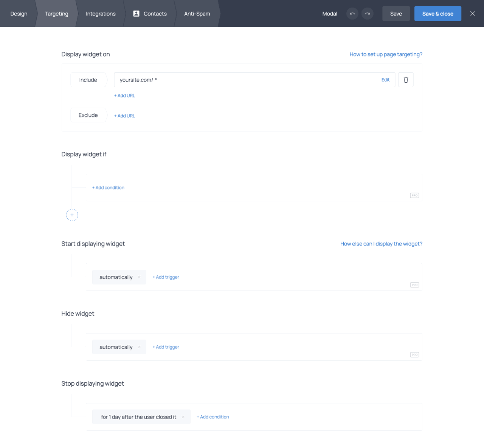Close the widget editor with X
Screen dimensions: 484x448
[472, 14]
